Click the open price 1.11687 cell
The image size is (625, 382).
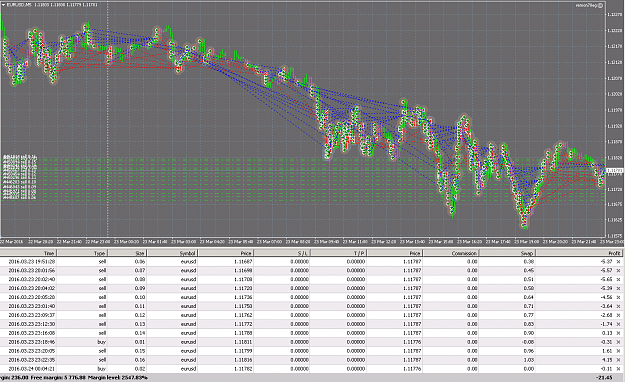(244, 262)
